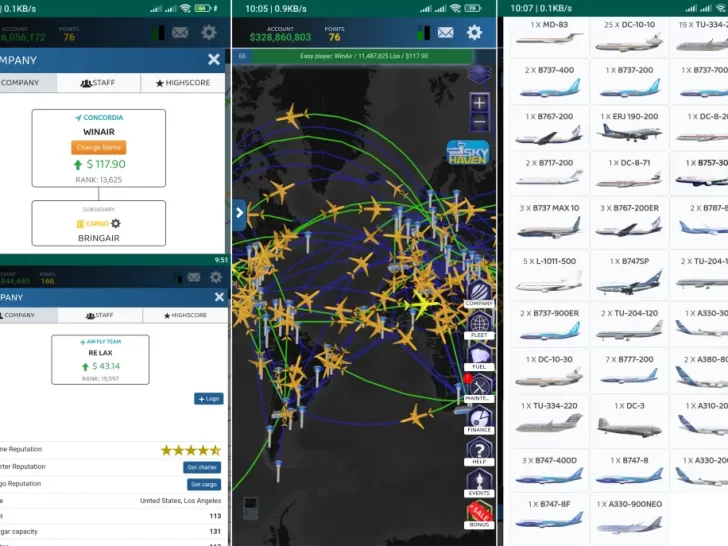Viewport: 728px width, 546px height.
Task: Click the Get charter button
Action: pos(202,467)
